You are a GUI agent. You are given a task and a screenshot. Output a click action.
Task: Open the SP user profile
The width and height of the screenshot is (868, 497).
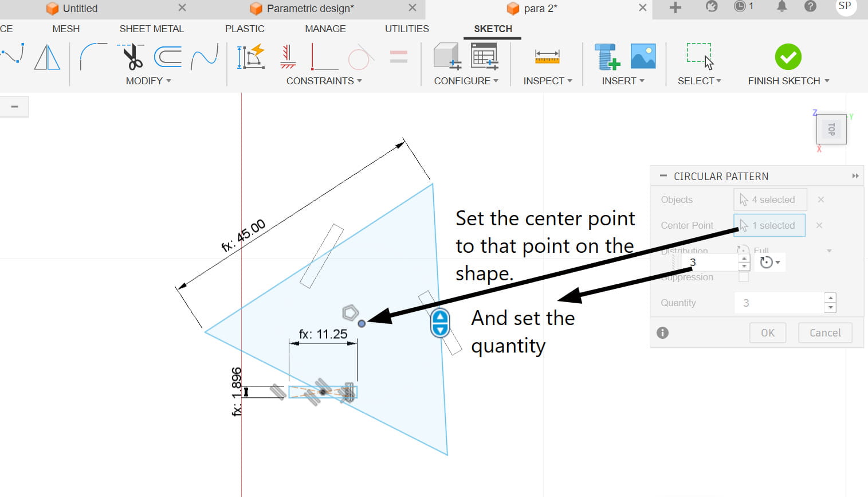[845, 6]
